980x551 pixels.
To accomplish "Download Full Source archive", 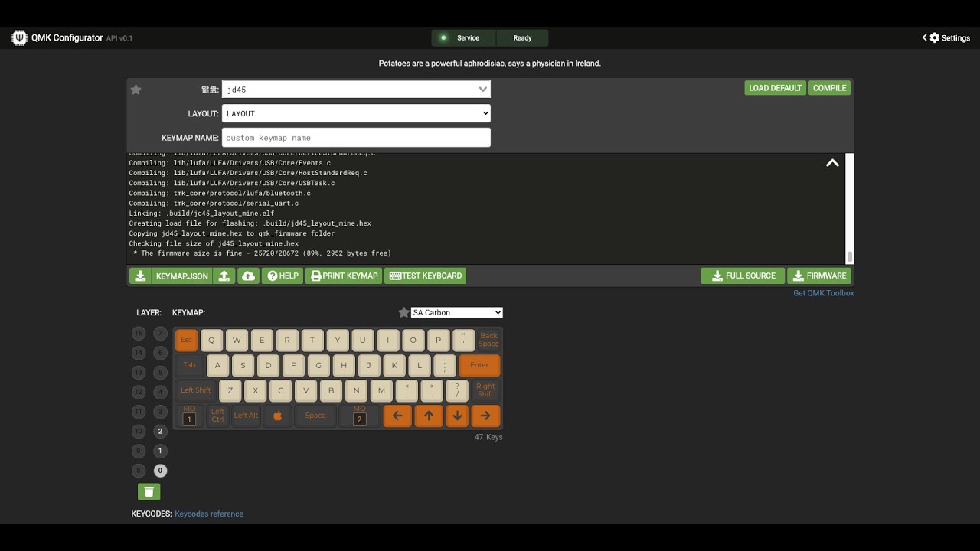I will 743,275.
